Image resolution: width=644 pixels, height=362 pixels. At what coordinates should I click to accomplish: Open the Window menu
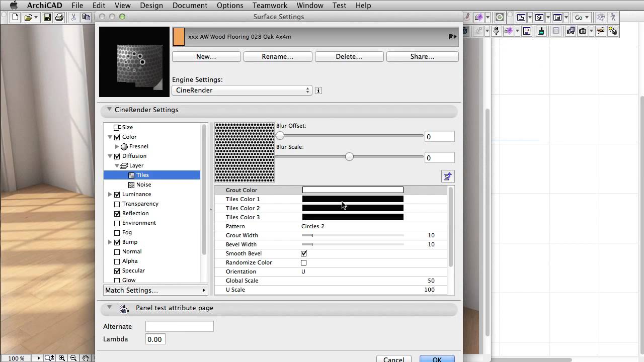[x=310, y=6]
